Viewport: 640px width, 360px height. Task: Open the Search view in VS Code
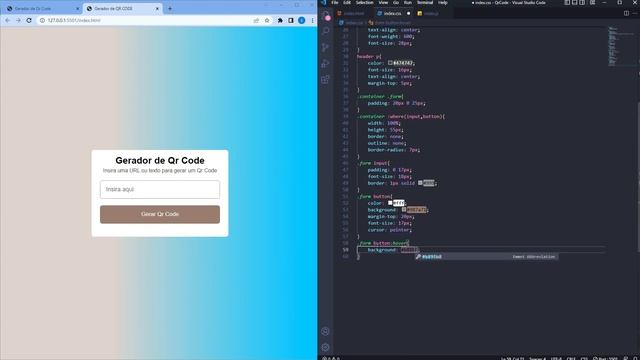326,31
